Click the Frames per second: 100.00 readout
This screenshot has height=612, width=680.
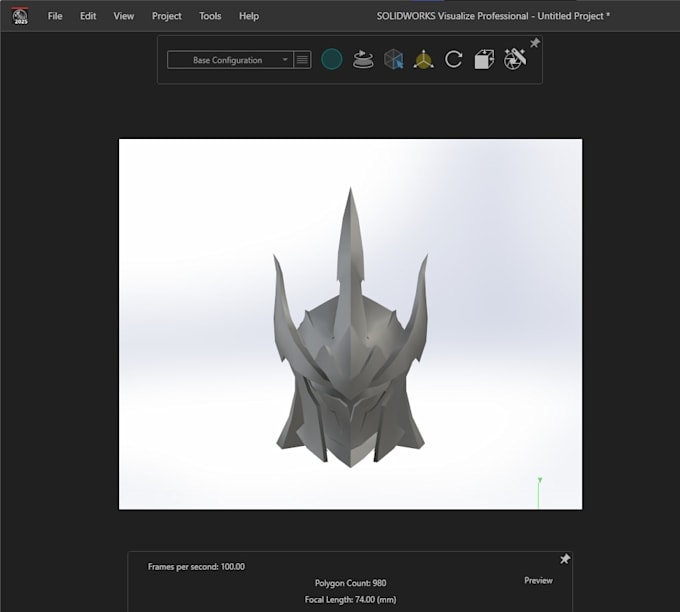(196, 566)
